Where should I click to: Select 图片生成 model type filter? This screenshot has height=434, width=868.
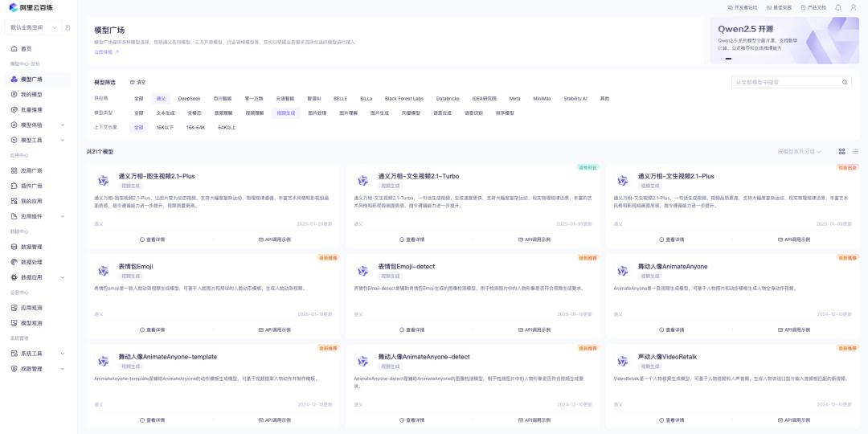tap(379, 113)
